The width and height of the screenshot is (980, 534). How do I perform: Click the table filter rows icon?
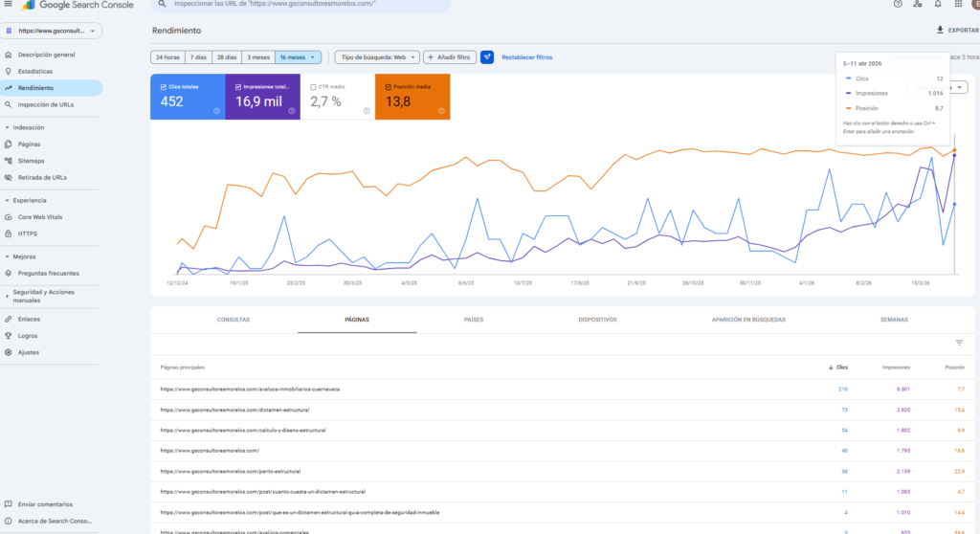(959, 342)
